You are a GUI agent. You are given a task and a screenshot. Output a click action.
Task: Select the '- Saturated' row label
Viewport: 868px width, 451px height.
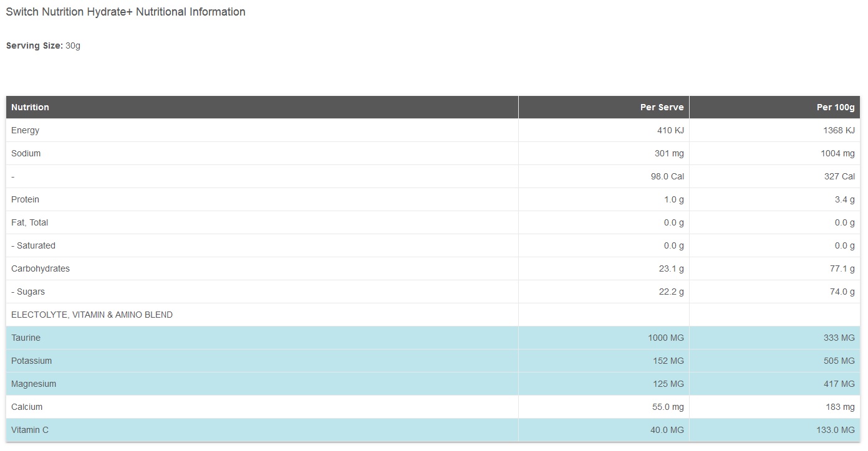33,245
